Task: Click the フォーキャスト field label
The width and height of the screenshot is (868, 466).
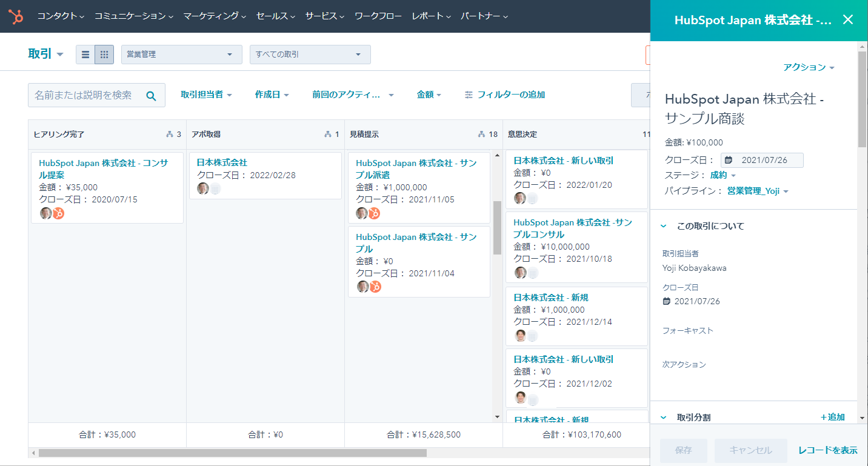Action: (x=688, y=331)
